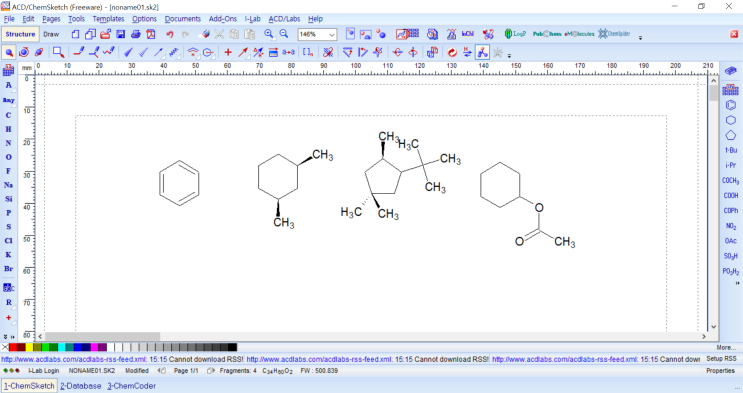Insert the t-Bu radical template
This screenshot has height=393, width=743.
point(731,150)
